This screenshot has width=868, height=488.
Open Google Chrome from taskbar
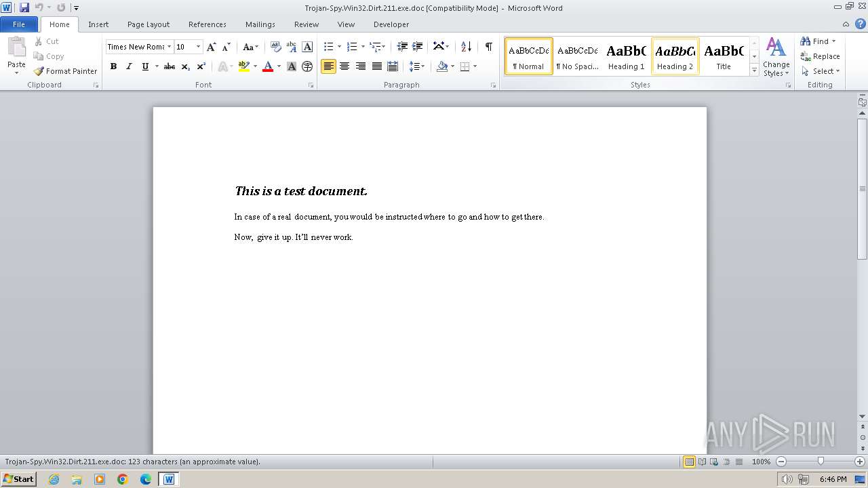(123, 479)
